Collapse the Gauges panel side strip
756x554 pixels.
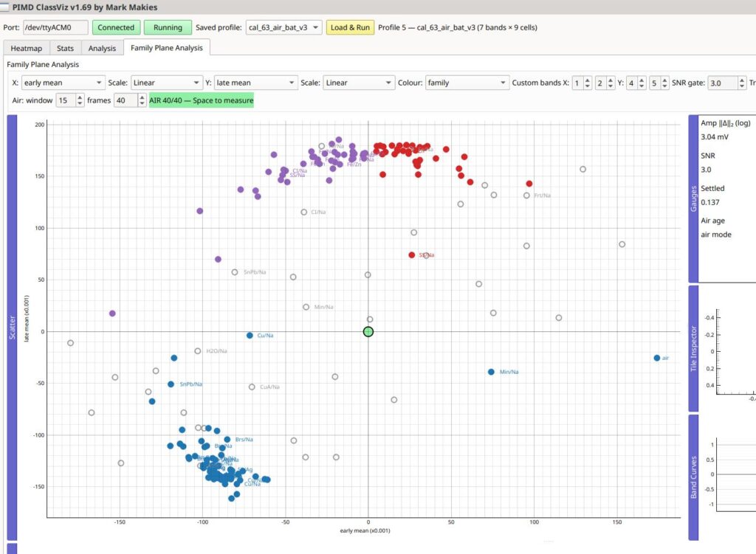693,198
